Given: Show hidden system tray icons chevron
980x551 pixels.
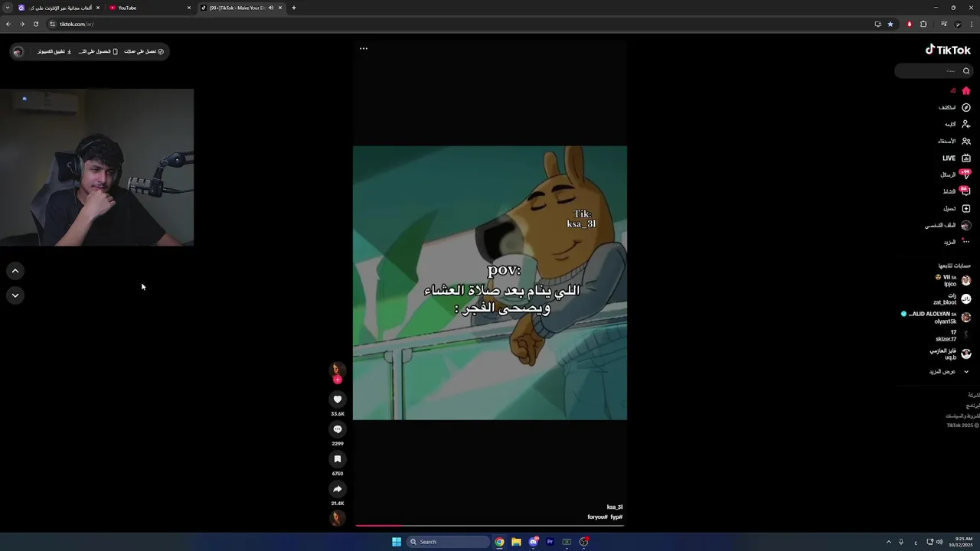Looking at the screenshot, I should coord(888,542).
